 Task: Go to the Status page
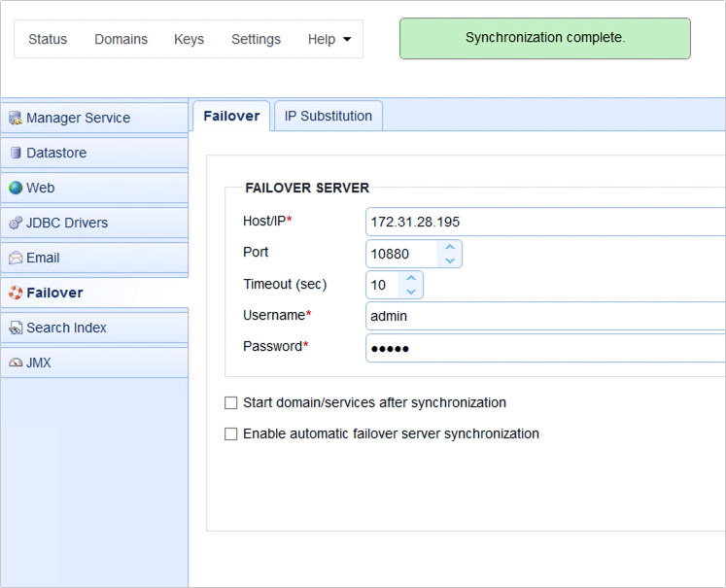(x=48, y=40)
